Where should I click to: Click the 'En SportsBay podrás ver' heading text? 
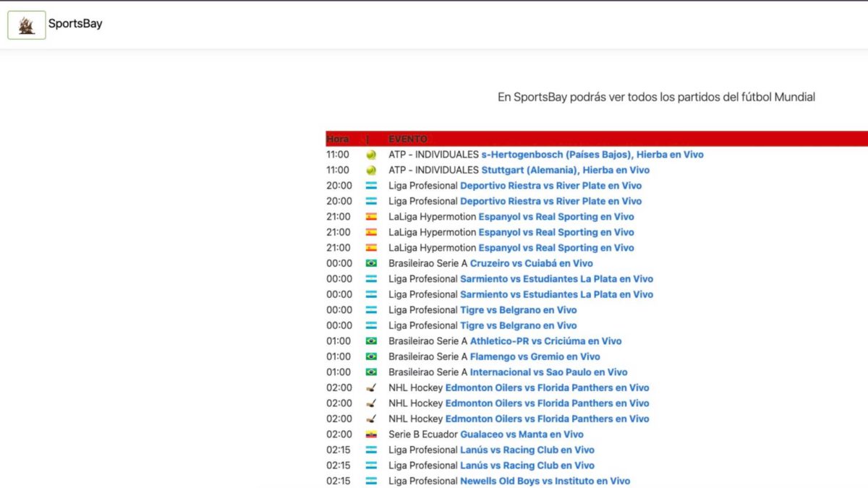pos(656,97)
